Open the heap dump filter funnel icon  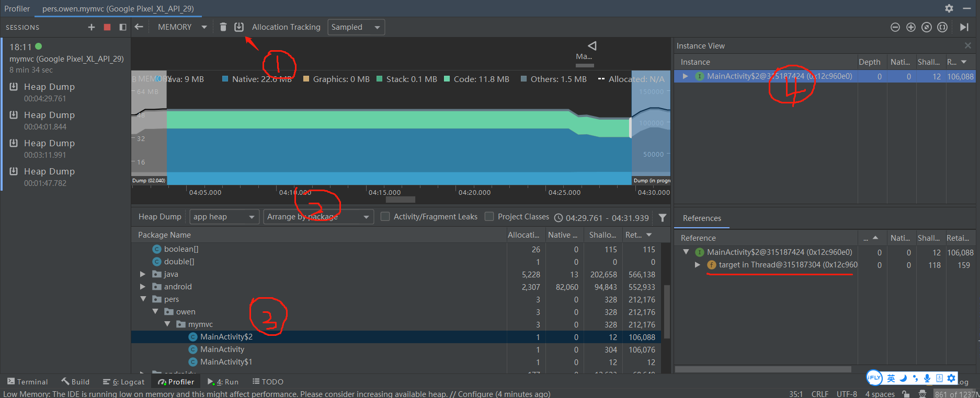coord(663,218)
